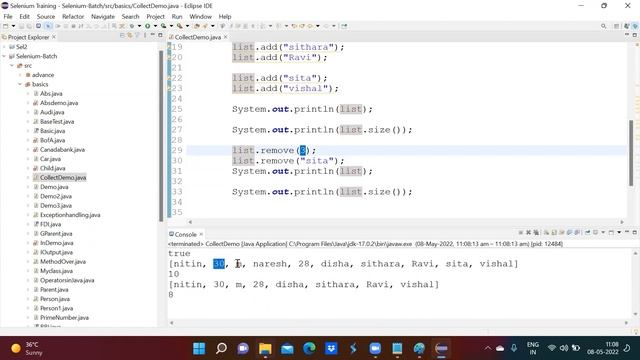The image size is (640, 360).
Task: Open the Display Selected Console dropdown arrow
Action: pos(603,232)
